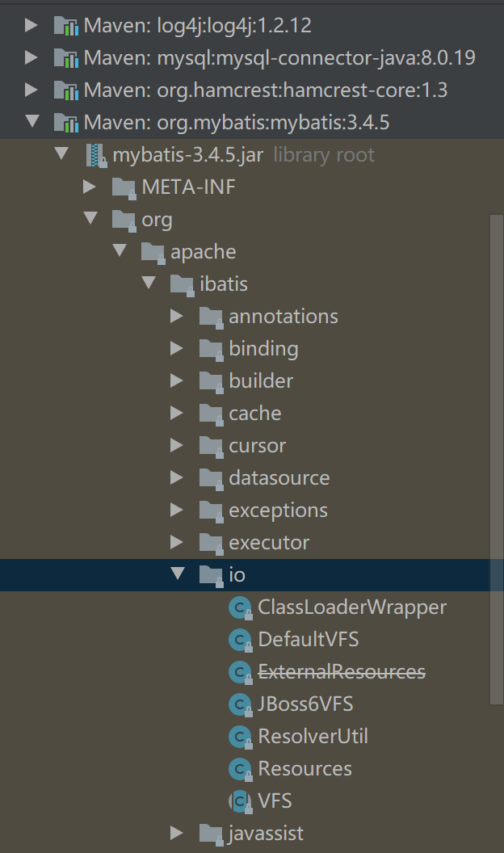Click the DefaultVFS class file icon

240,639
